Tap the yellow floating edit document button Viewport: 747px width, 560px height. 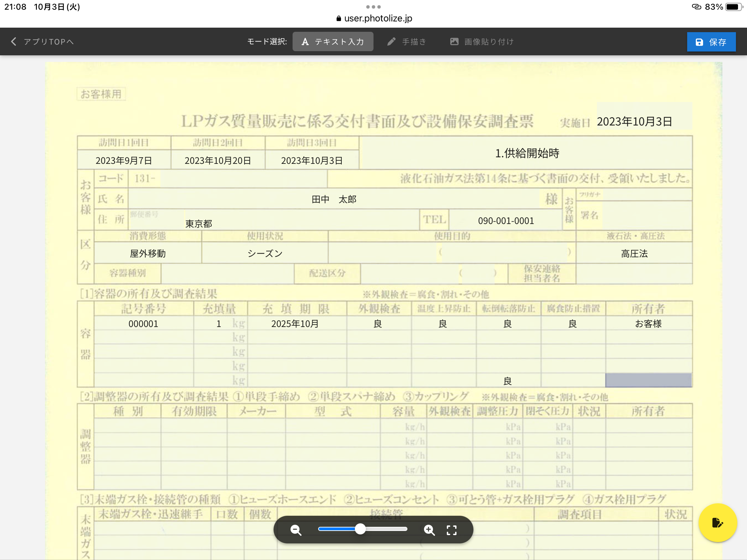(x=717, y=522)
